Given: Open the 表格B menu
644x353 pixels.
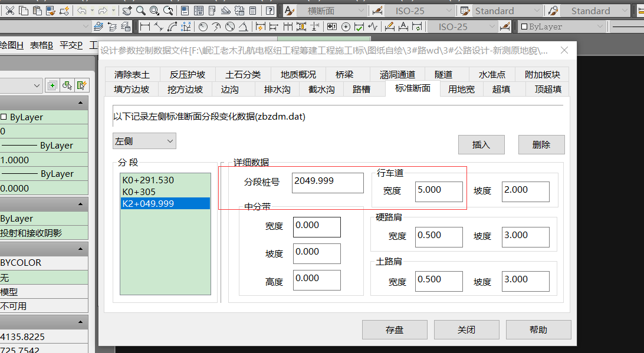Looking at the screenshot, I should point(42,45).
